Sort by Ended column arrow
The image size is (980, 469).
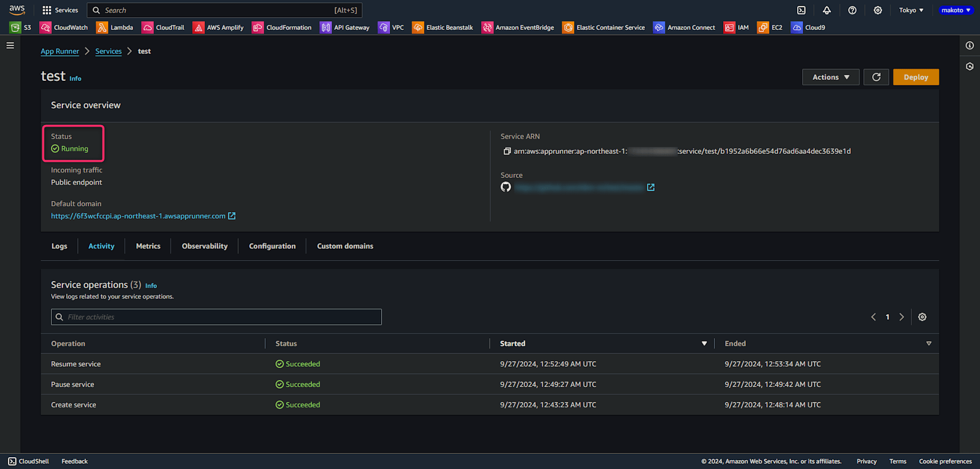point(929,344)
